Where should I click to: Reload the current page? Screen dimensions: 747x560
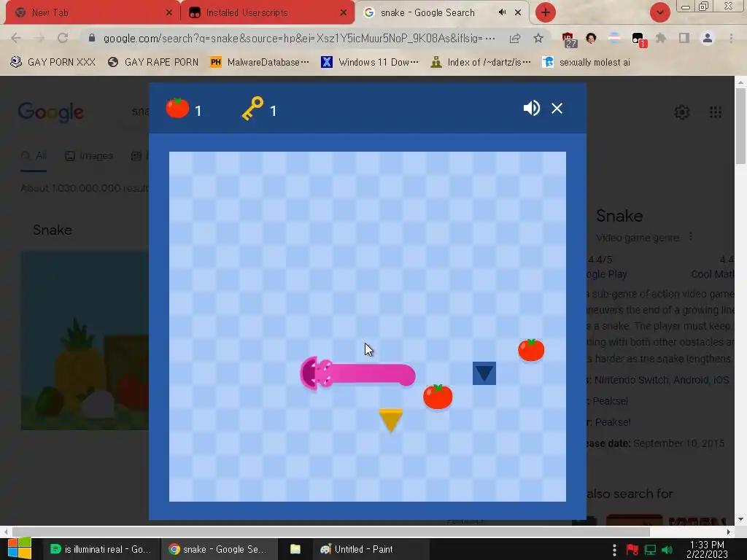(63, 38)
